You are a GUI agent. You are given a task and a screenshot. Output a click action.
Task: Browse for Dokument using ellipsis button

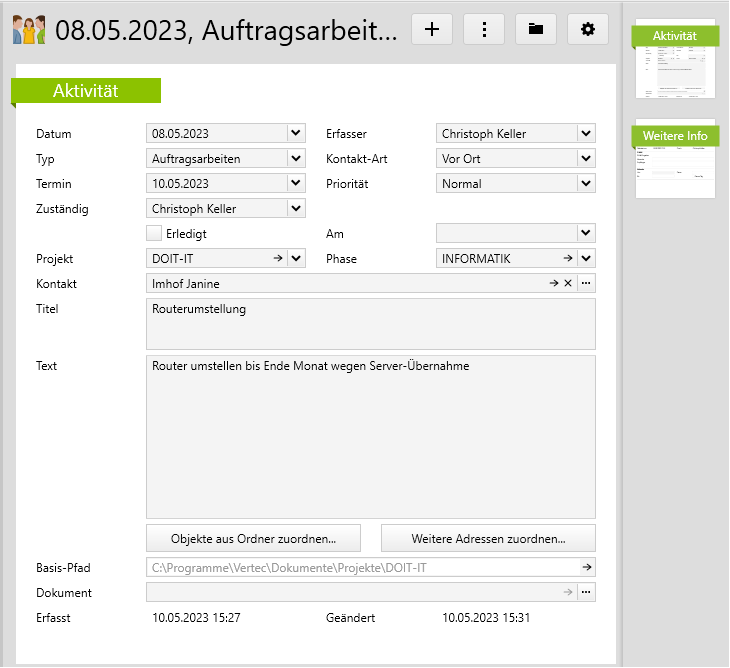586,593
